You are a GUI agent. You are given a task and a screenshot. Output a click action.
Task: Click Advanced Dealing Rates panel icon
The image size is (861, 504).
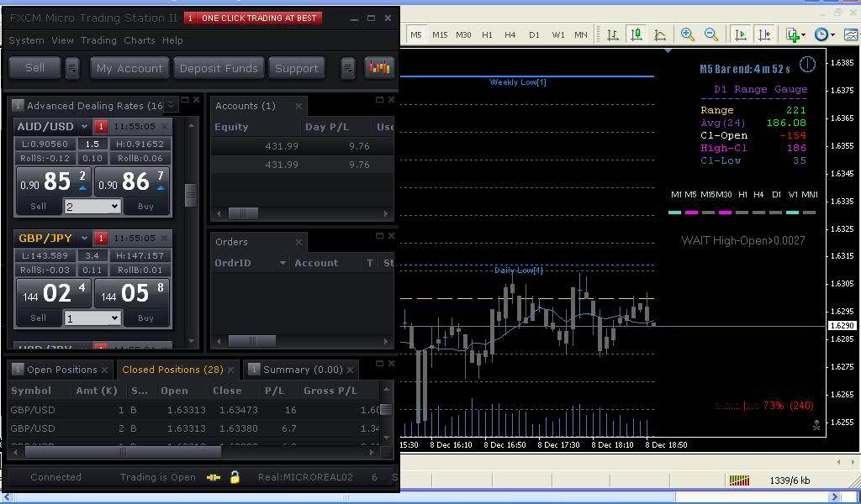click(18, 105)
